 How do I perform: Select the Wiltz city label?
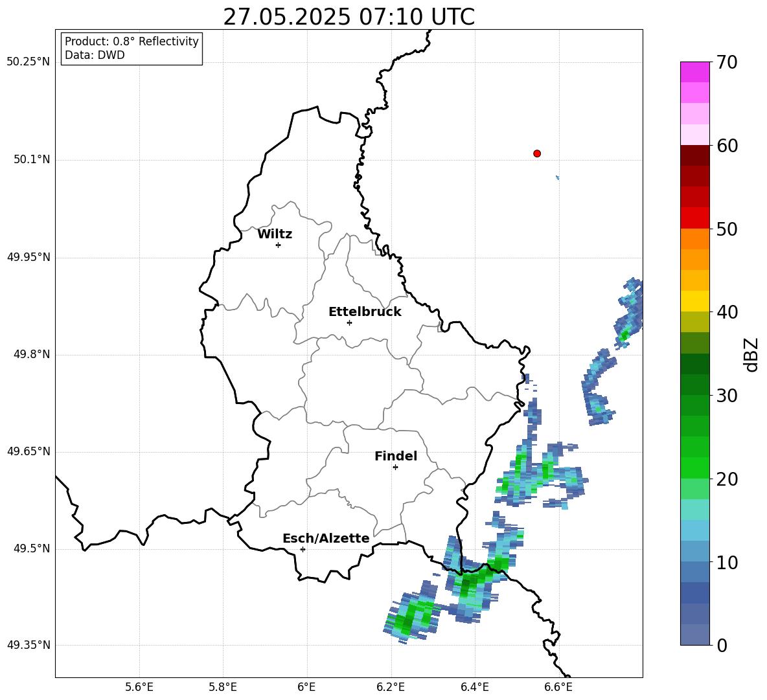(275, 234)
